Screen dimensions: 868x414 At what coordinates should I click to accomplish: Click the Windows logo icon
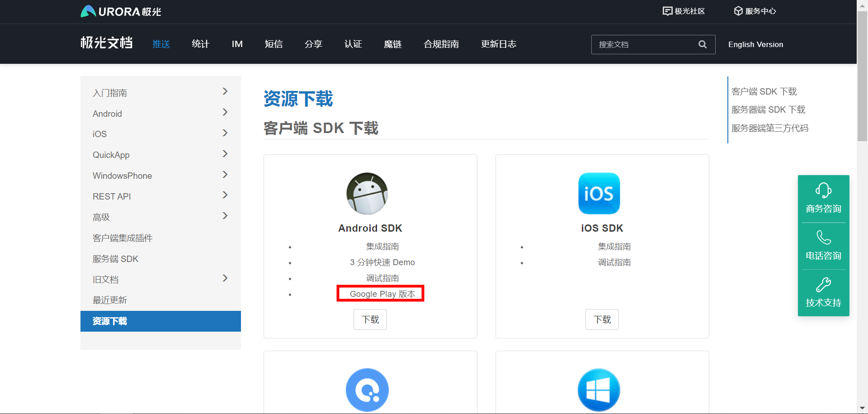click(599, 390)
